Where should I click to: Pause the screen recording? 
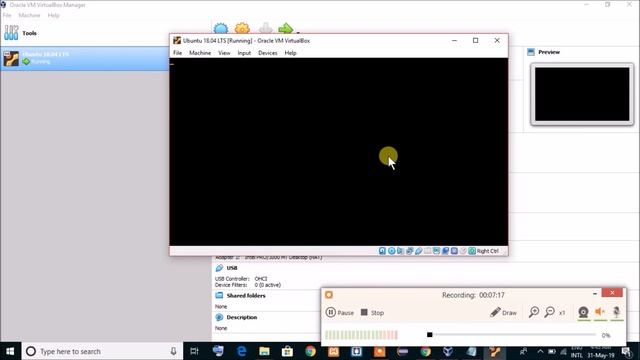[340, 313]
